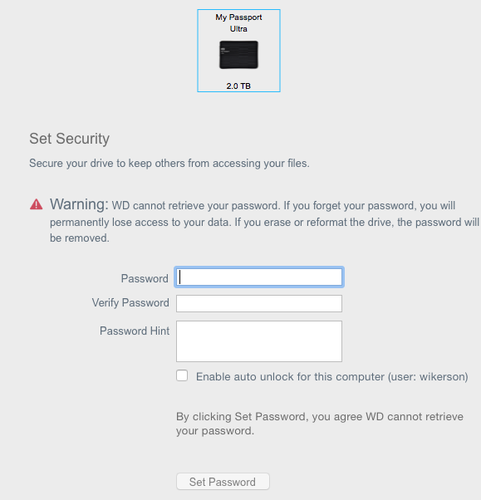Focus the Password input field
This screenshot has width=481, height=500.
pyautogui.click(x=259, y=277)
